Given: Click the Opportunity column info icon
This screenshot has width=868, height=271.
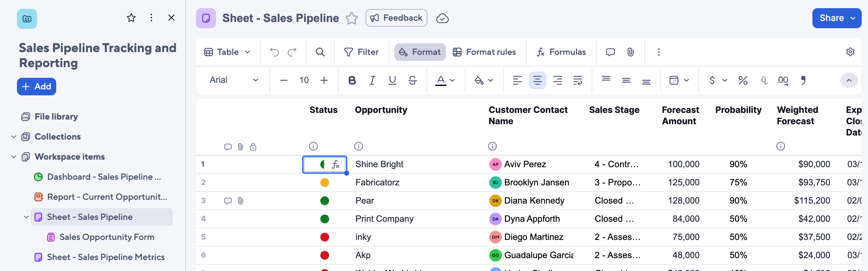Looking at the screenshot, I should (x=358, y=146).
